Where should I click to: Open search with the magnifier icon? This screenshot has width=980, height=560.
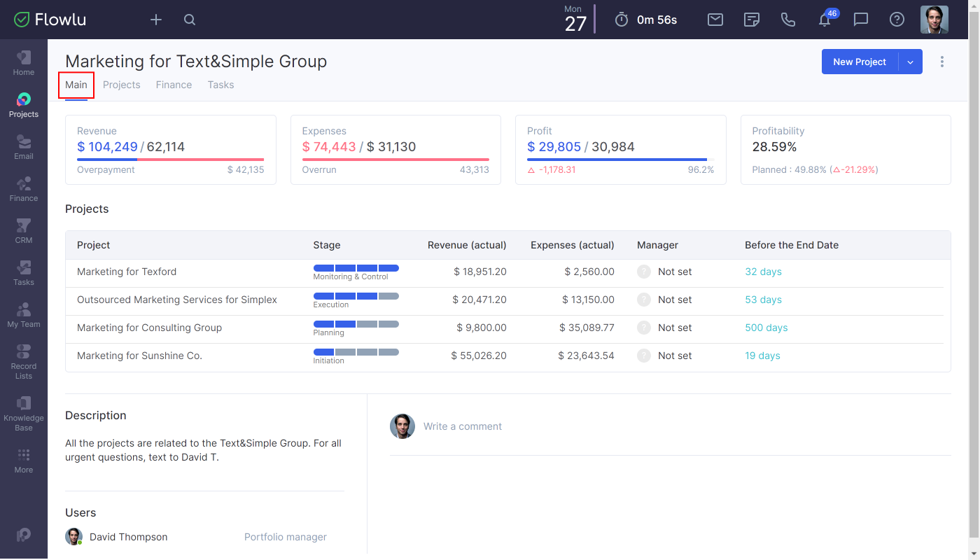click(x=190, y=20)
